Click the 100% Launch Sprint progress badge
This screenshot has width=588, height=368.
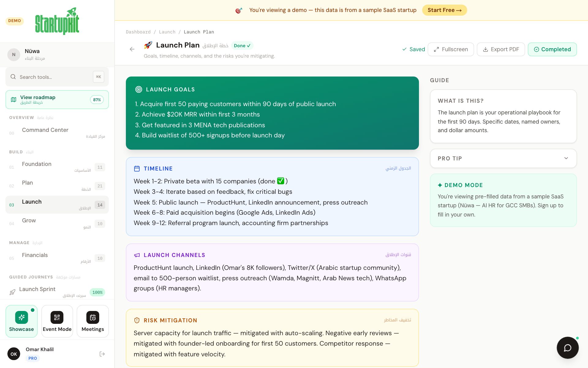pyautogui.click(x=97, y=292)
